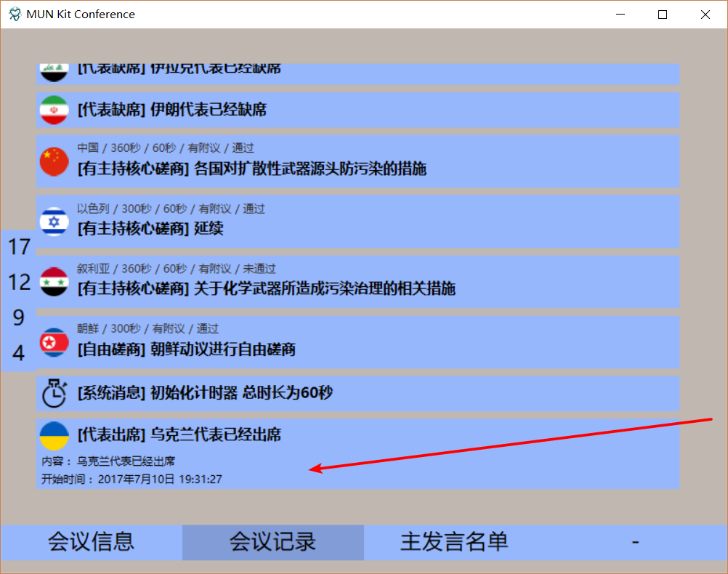The image size is (728, 574).
Task: Select the Israeli flag icon
Action: [53, 222]
